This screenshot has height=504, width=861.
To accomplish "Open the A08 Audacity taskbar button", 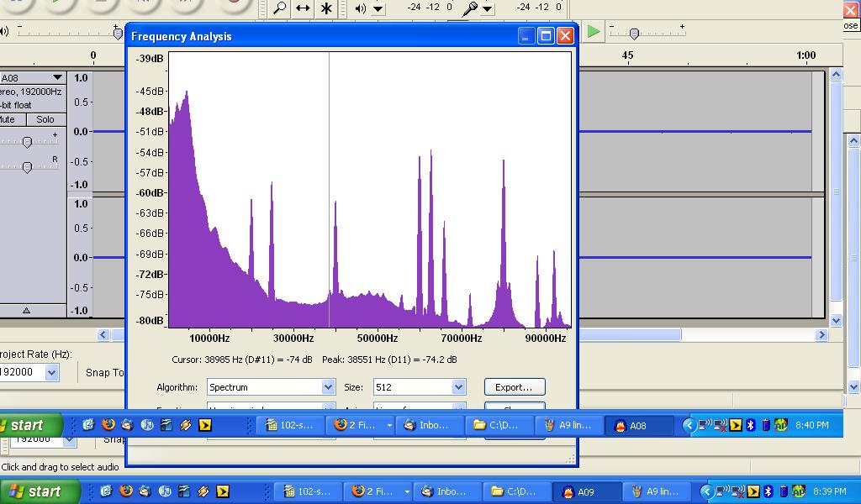I will click(x=639, y=425).
